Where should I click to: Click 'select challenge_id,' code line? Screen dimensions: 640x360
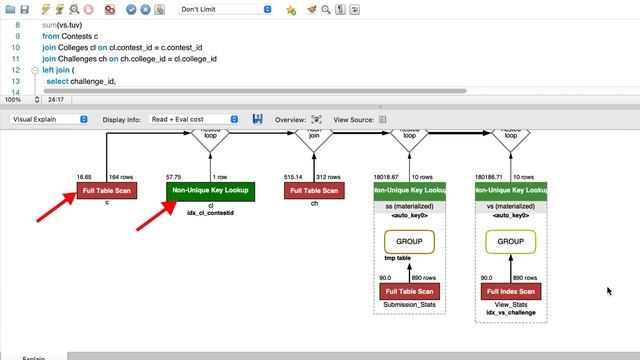click(81, 81)
